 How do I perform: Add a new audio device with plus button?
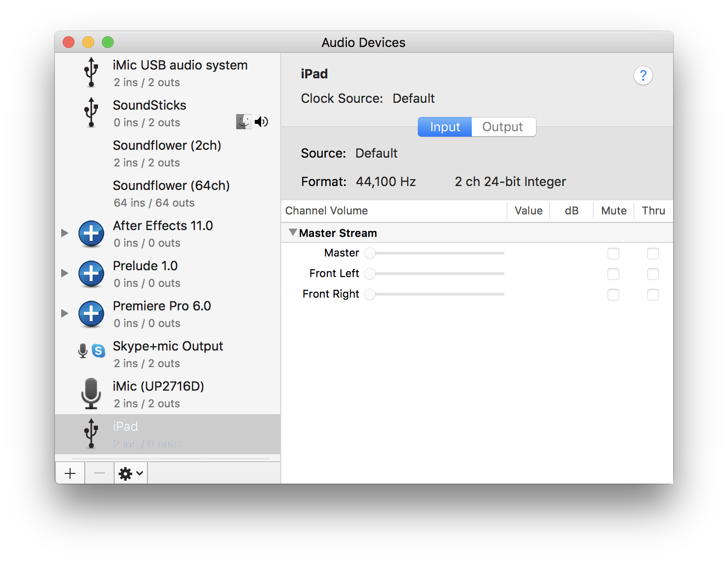pyautogui.click(x=70, y=473)
